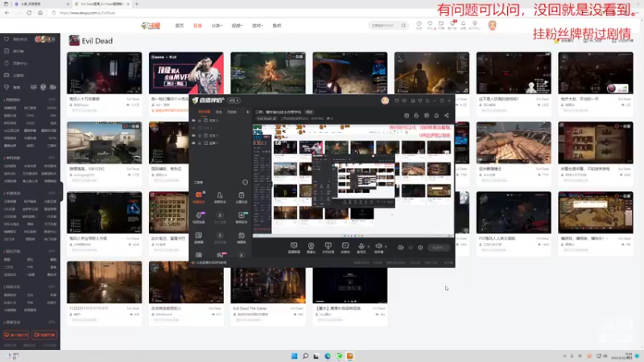Click Douyu search input field
The height and width of the screenshot is (362, 644).
tap(384, 26)
